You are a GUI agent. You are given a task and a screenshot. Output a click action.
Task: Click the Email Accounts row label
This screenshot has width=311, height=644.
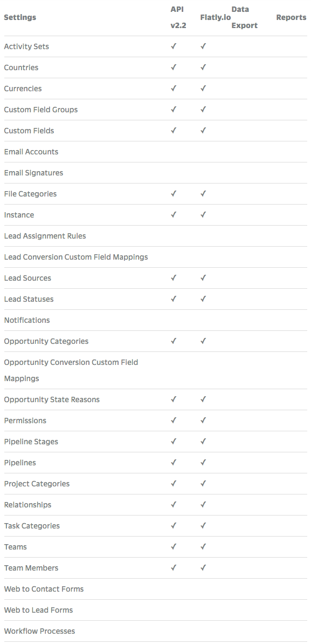click(31, 152)
